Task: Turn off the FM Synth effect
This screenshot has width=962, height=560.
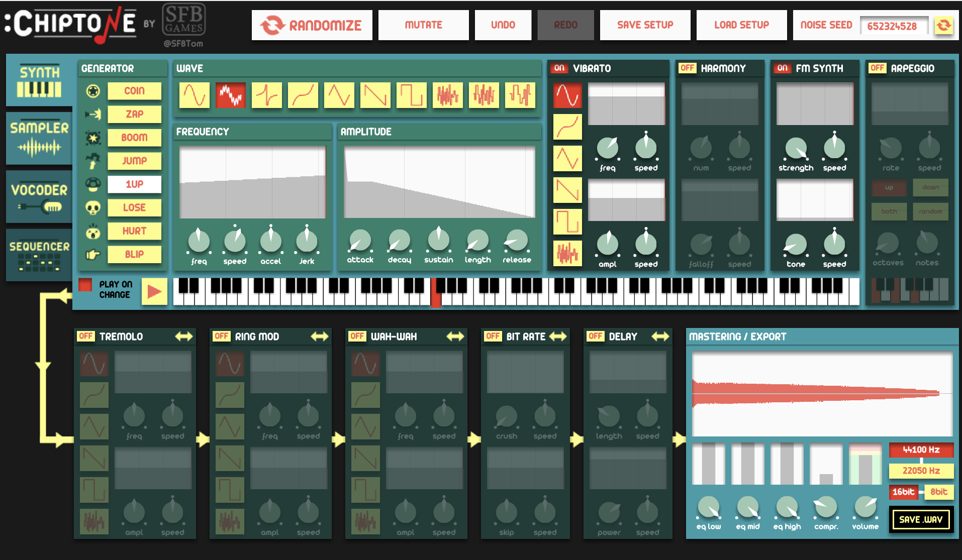Action: point(783,68)
